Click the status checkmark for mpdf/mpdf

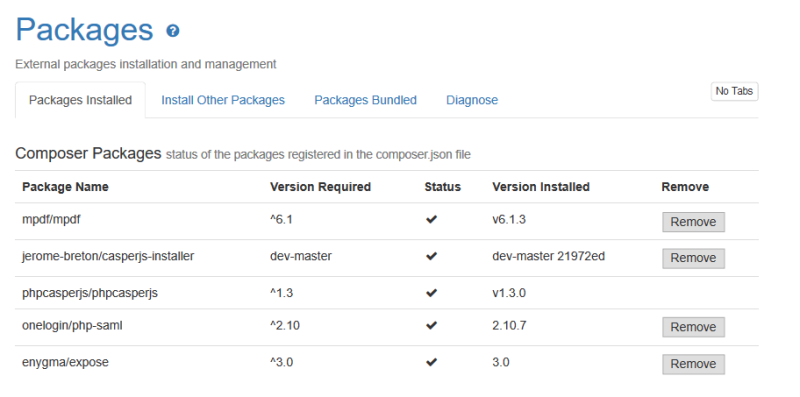(432, 219)
